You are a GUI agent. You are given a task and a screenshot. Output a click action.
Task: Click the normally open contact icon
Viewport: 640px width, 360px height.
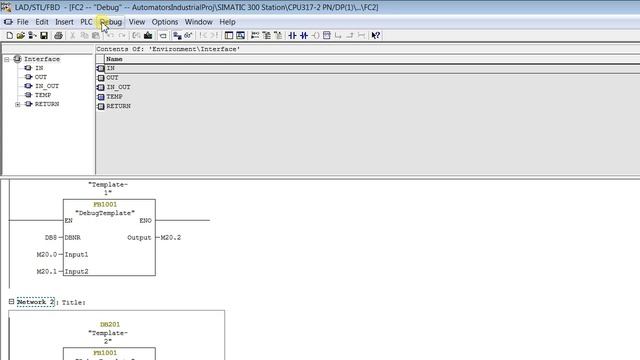coord(292,36)
